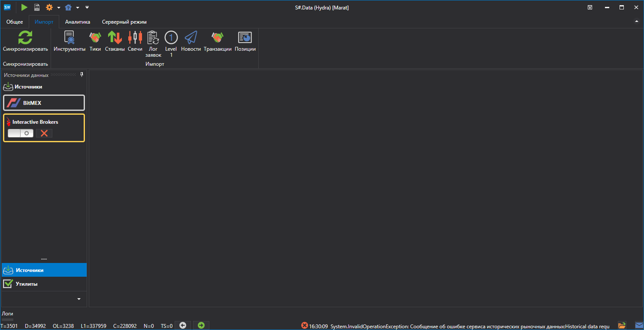Pin the Источники данных panel
The height and width of the screenshot is (330, 644).
(82, 75)
